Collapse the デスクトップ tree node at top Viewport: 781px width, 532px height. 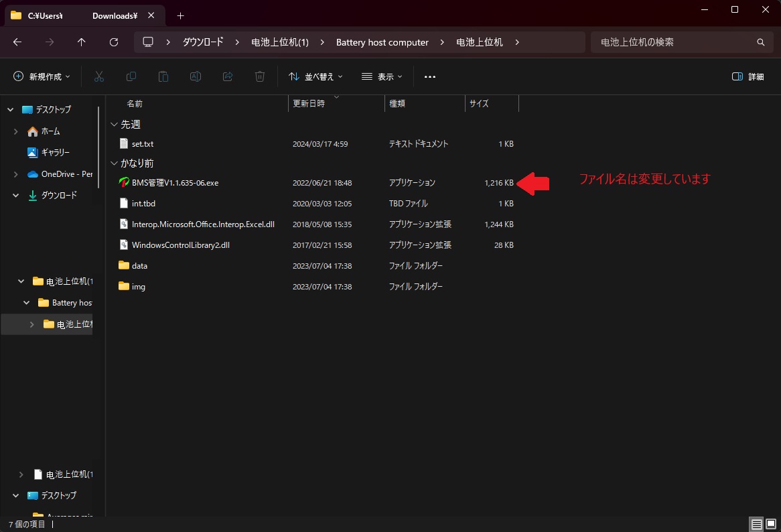[11, 109]
